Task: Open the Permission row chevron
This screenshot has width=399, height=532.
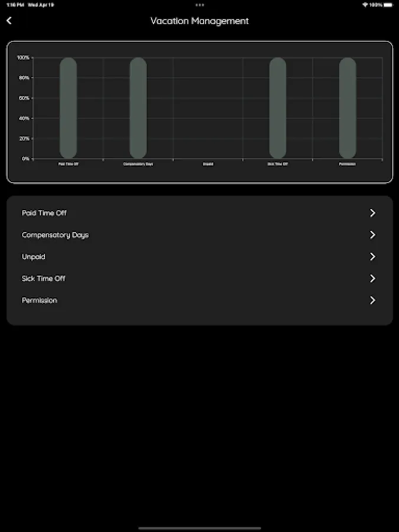Action: pos(372,300)
